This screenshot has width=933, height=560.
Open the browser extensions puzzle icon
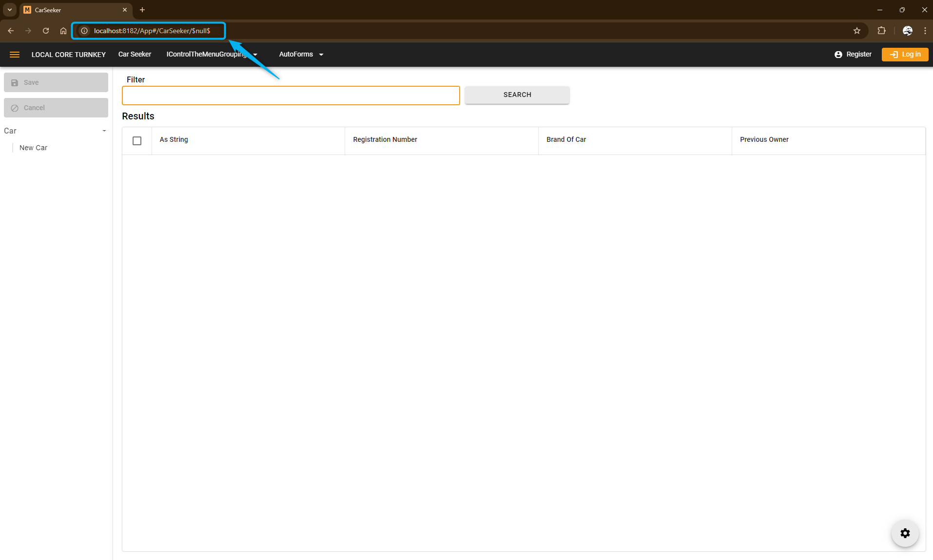click(881, 31)
